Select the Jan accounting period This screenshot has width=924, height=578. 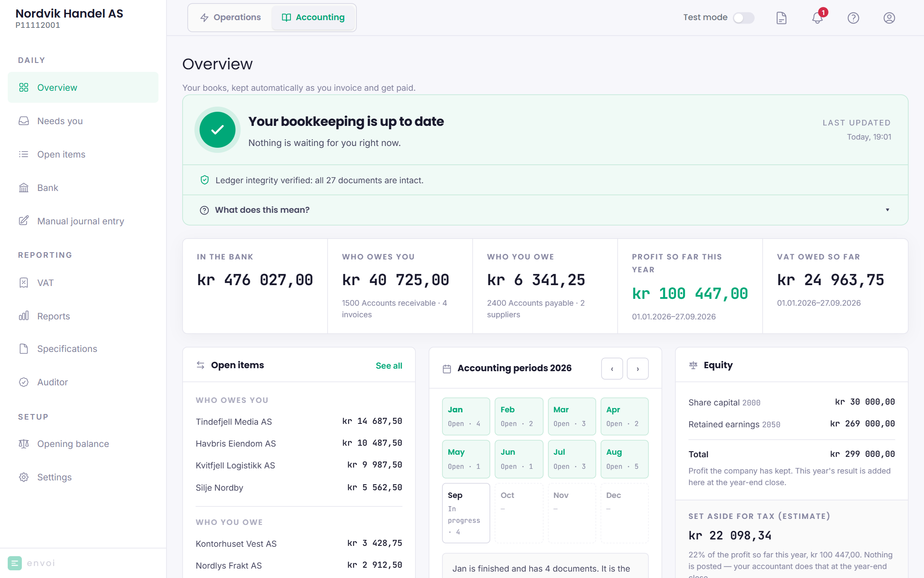pyautogui.click(x=466, y=416)
